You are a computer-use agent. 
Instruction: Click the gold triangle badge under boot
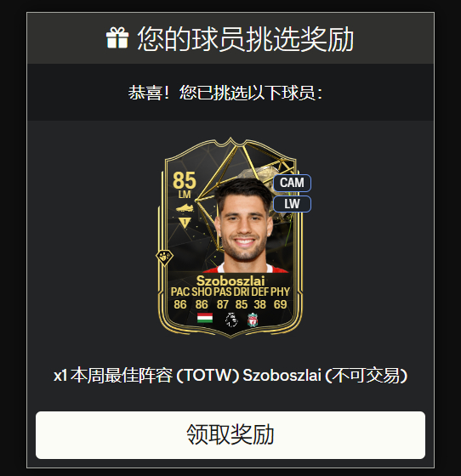(x=185, y=223)
